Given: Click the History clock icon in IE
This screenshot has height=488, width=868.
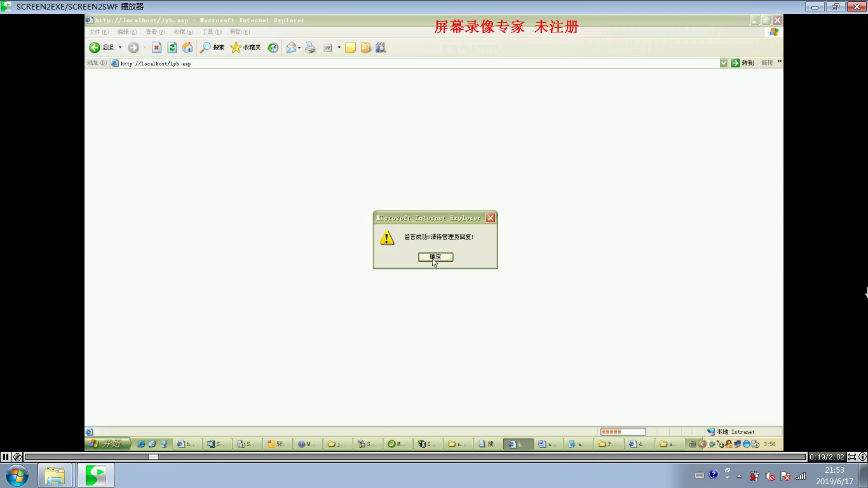Looking at the screenshot, I should point(273,48).
